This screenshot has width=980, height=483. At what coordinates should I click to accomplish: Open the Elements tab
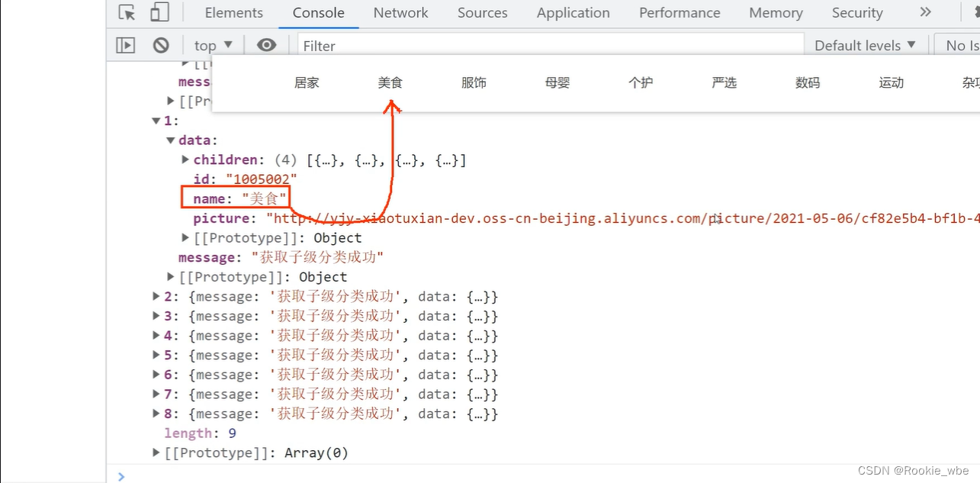pos(234,13)
